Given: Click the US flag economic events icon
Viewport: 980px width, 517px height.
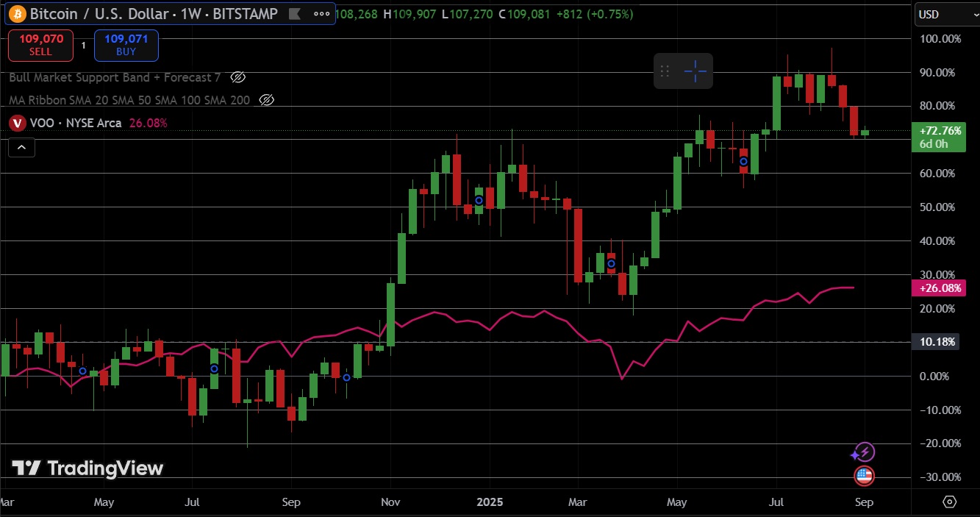Looking at the screenshot, I should point(865,476).
